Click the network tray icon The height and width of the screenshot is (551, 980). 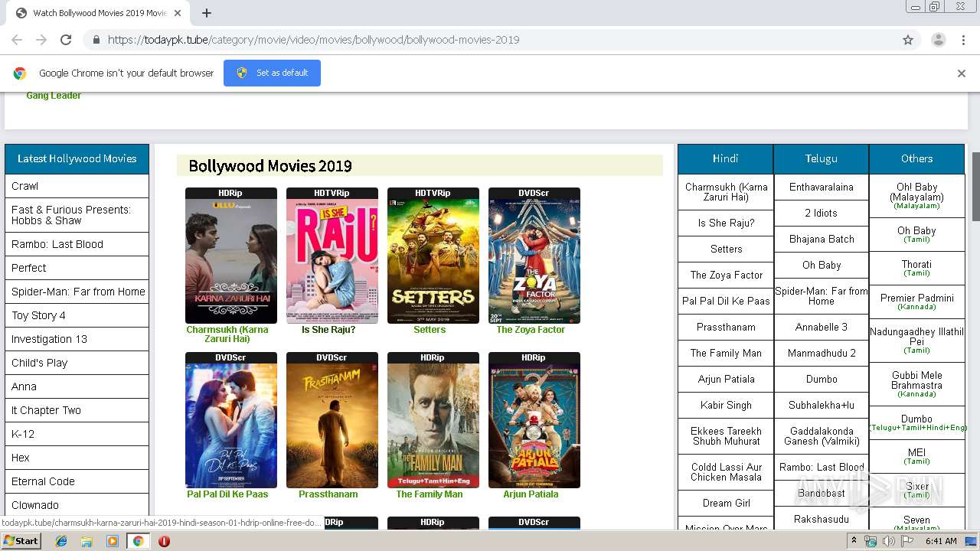click(x=871, y=541)
